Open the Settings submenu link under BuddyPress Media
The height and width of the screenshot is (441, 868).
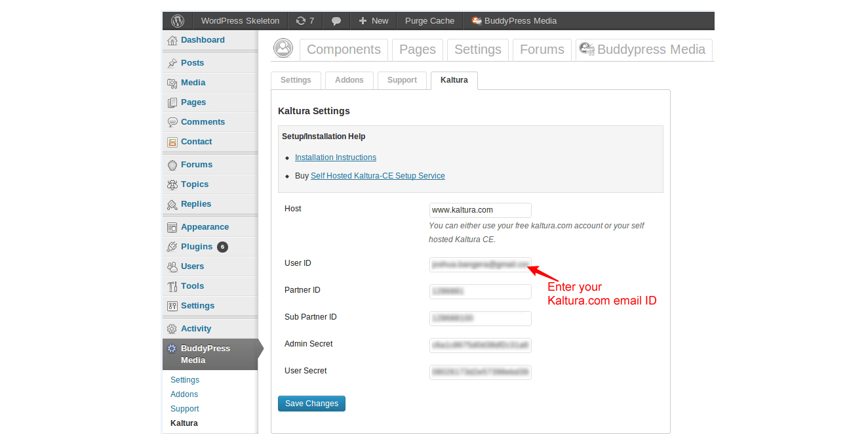tap(185, 380)
